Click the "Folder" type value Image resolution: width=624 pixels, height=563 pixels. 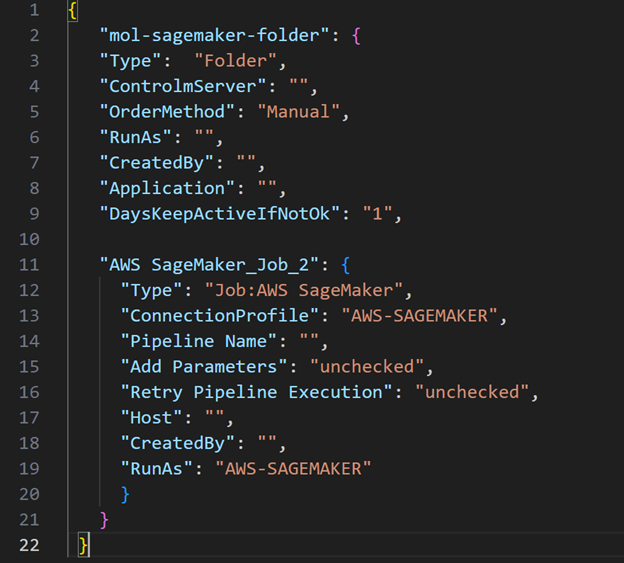pos(235,61)
